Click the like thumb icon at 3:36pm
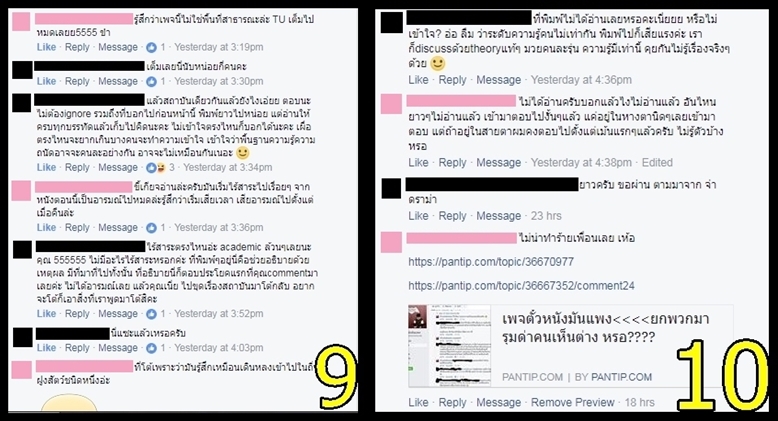The image size is (778, 421). [x=151, y=228]
